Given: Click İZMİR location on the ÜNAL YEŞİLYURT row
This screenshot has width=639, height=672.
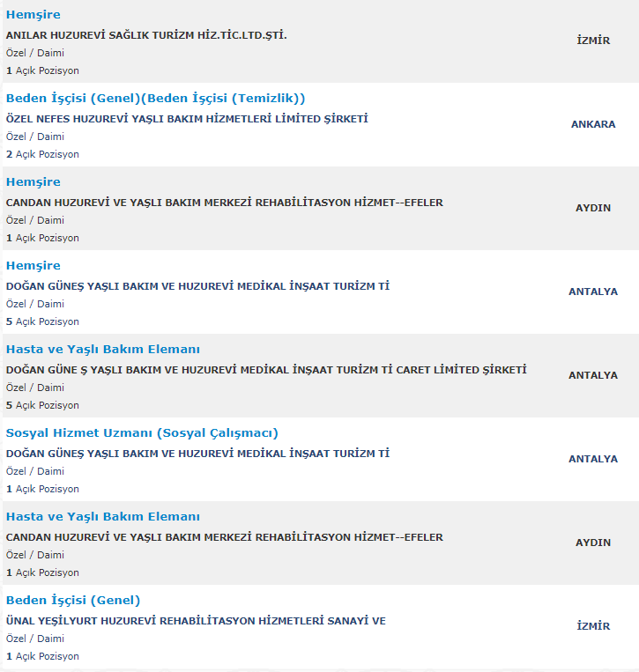Looking at the screenshot, I should [593, 626].
